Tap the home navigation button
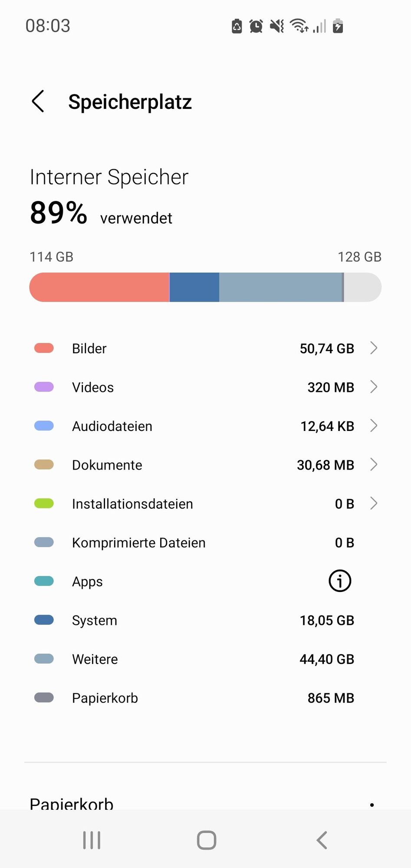This screenshot has width=411, height=868. [x=207, y=840]
